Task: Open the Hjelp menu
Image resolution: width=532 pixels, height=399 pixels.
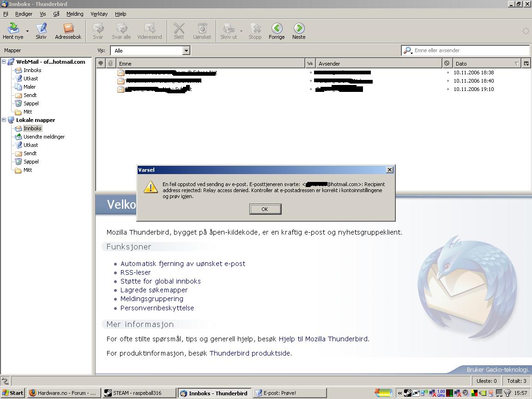Action: pos(121,14)
